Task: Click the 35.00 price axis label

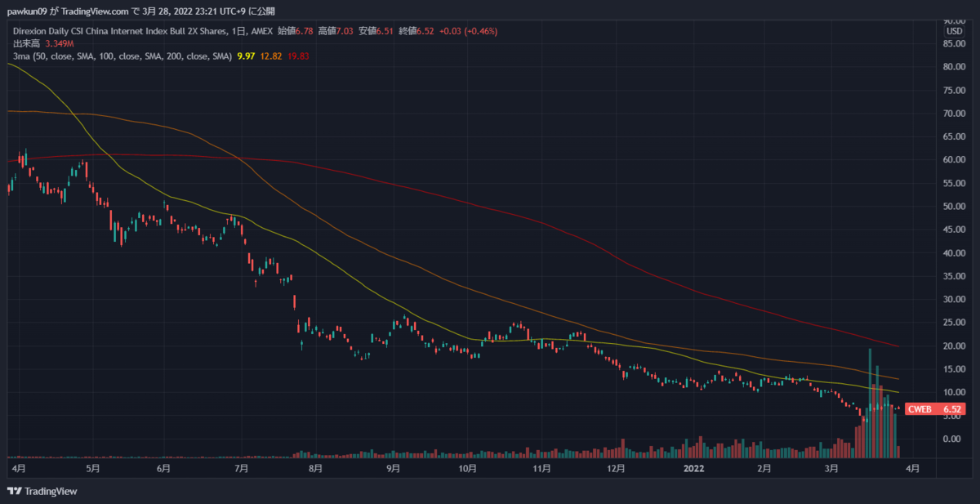Action: pyautogui.click(x=955, y=276)
